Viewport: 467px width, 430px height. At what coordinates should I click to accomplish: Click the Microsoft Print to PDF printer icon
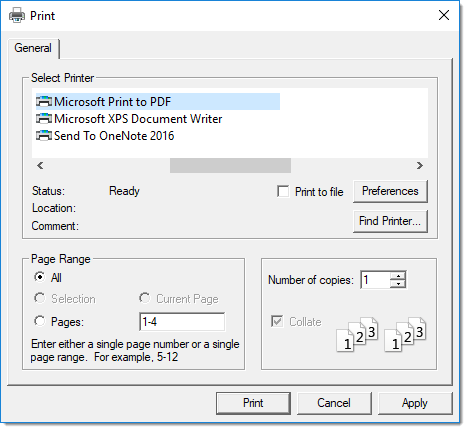44,101
